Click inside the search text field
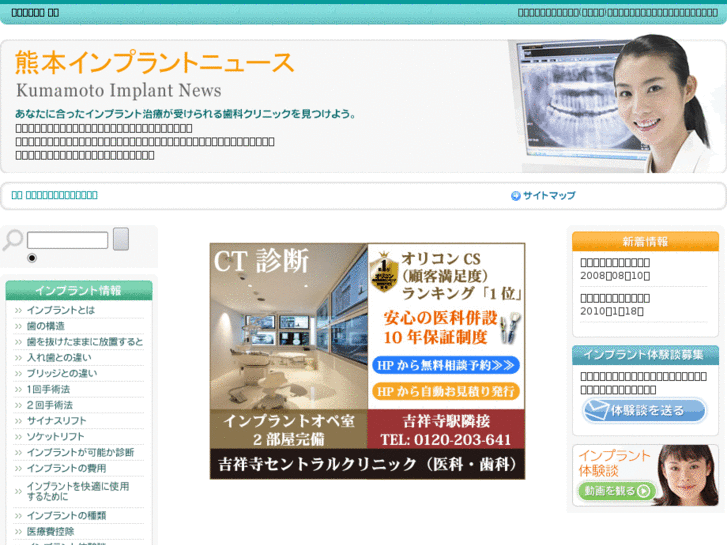 point(67,240)
